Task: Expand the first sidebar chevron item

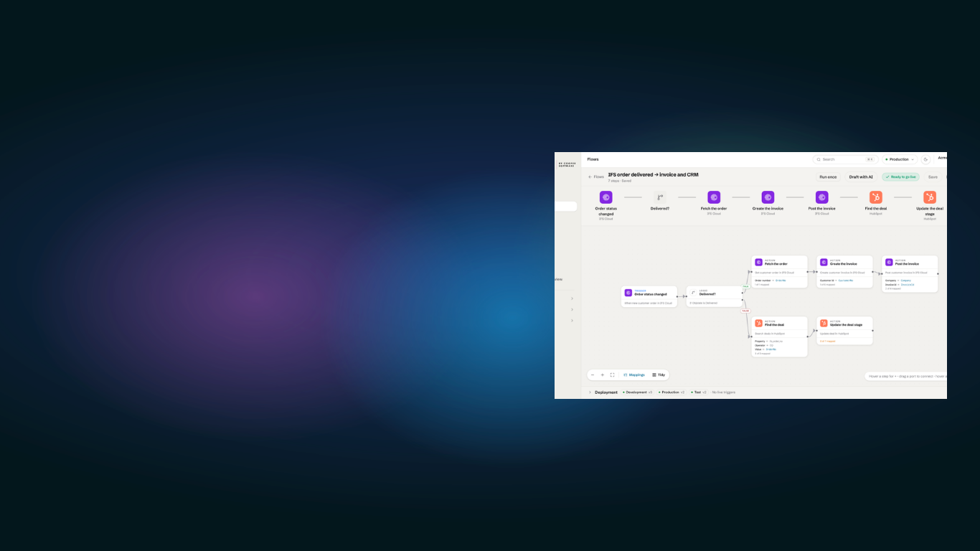Action: pos(572,298)
